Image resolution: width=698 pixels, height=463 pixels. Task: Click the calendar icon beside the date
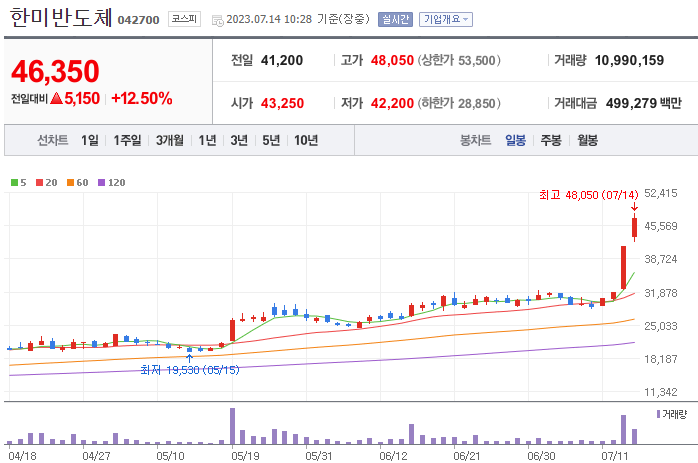tap(218, 20)
